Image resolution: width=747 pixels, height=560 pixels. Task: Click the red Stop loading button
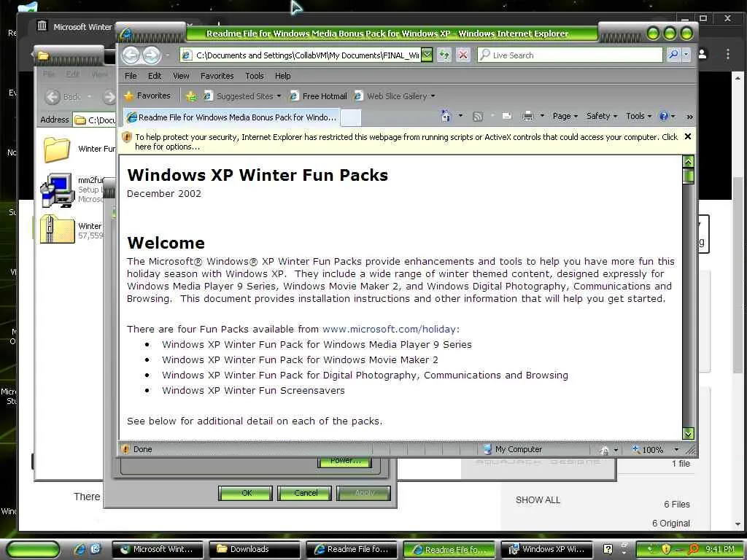click(462, 55)
